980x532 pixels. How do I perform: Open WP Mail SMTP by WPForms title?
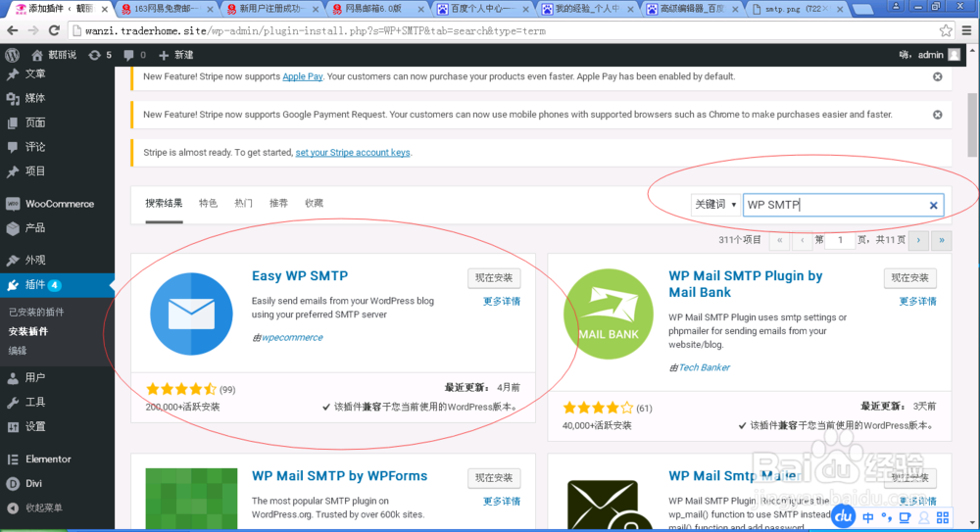(339, 476)
